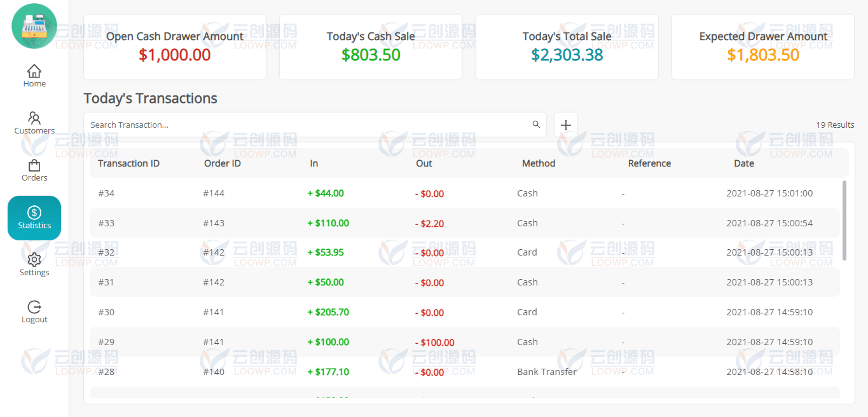The image size is (868, 417).
Task: Add a new transaction with plus button
Action: tap(566, 125)
